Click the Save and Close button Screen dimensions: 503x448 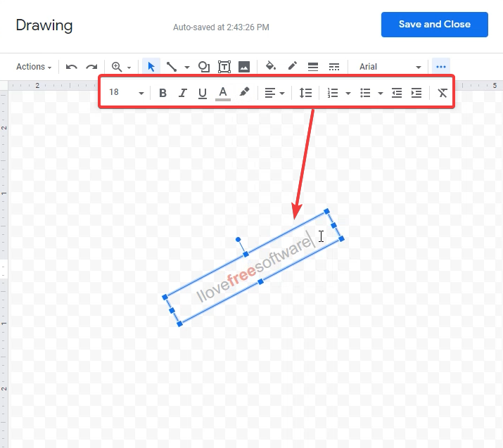click(x=434, y=25)
